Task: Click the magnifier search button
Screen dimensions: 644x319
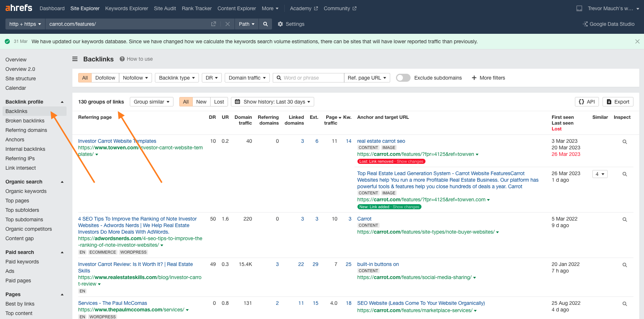Action: pyautogui.click(x=265, y=24)
